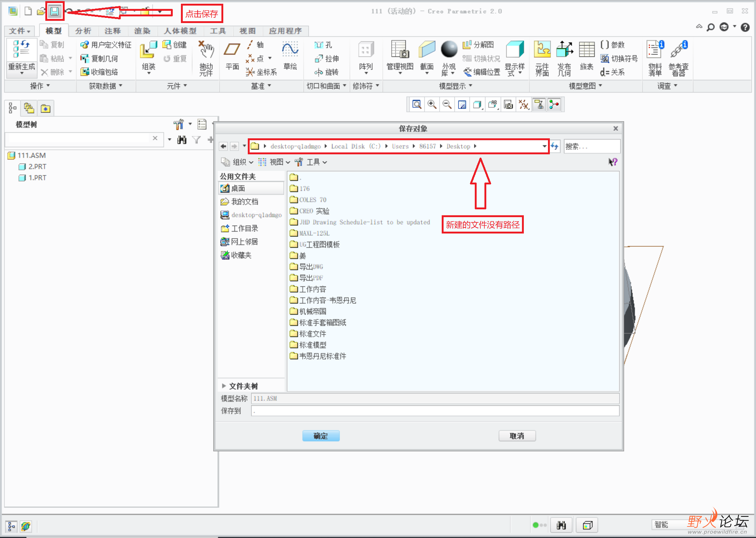Click the 重新生成 regenerate icon
The height and width of the screenshot is (538, 756).
22,49
